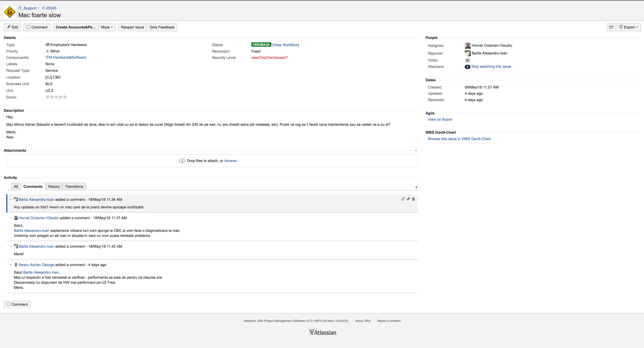
Task: Collapse the 11:42 AM 'Mersi!' comment
Action: (11, 246)
